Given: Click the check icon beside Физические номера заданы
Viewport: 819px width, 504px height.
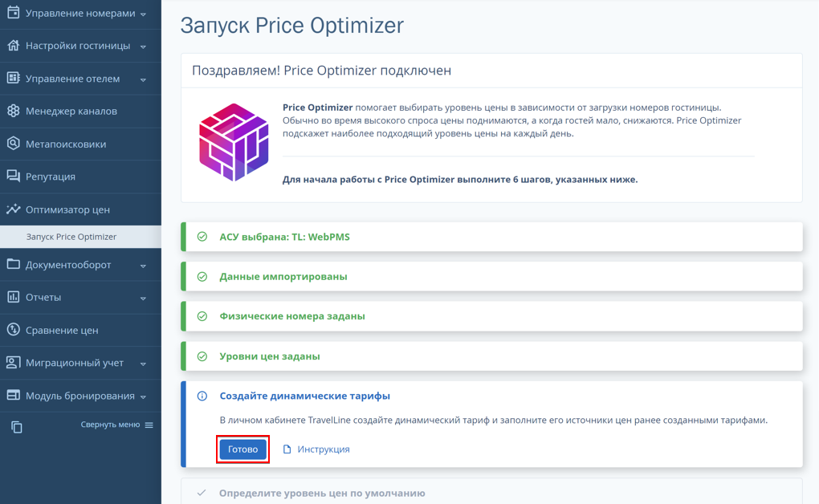Looking at the screenshot, I should (202, 316).
